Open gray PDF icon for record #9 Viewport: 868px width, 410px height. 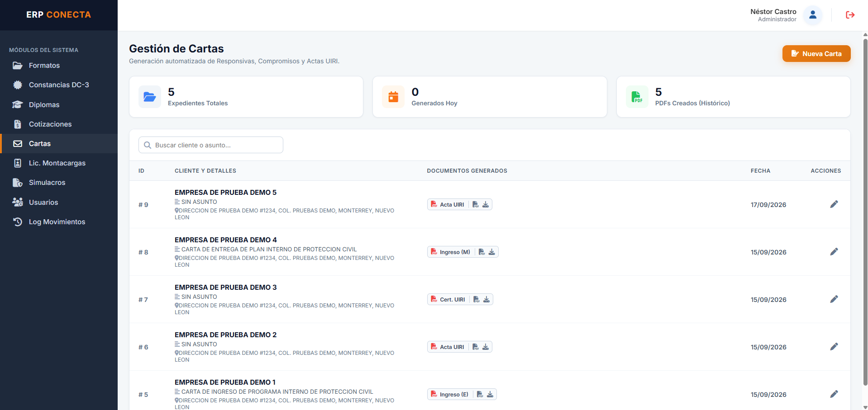click(x=476, y=204)
